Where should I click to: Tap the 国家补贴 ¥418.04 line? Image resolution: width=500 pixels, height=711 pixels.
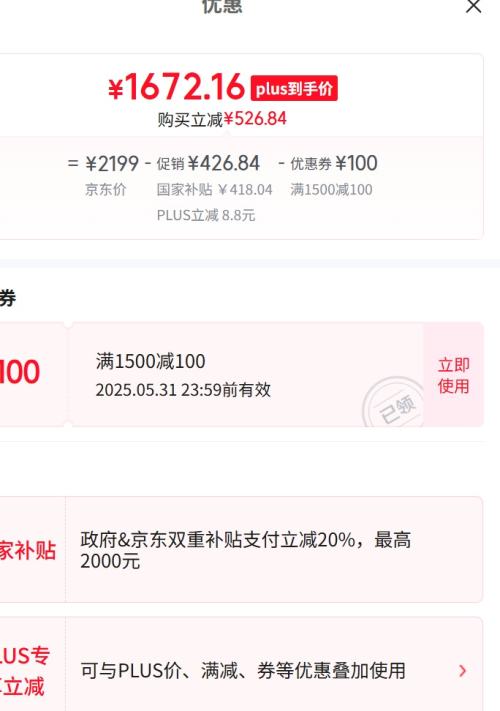point(214,189)
